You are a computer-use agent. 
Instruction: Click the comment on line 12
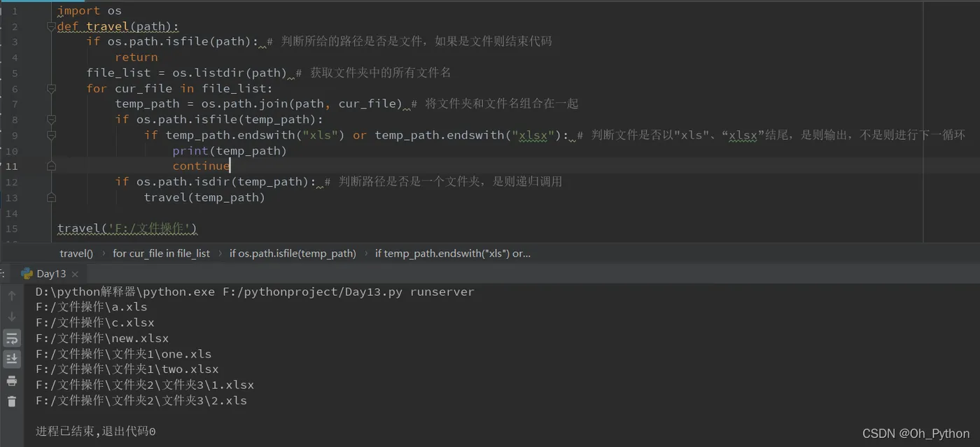pyautogui.click(x=443, y=181)
